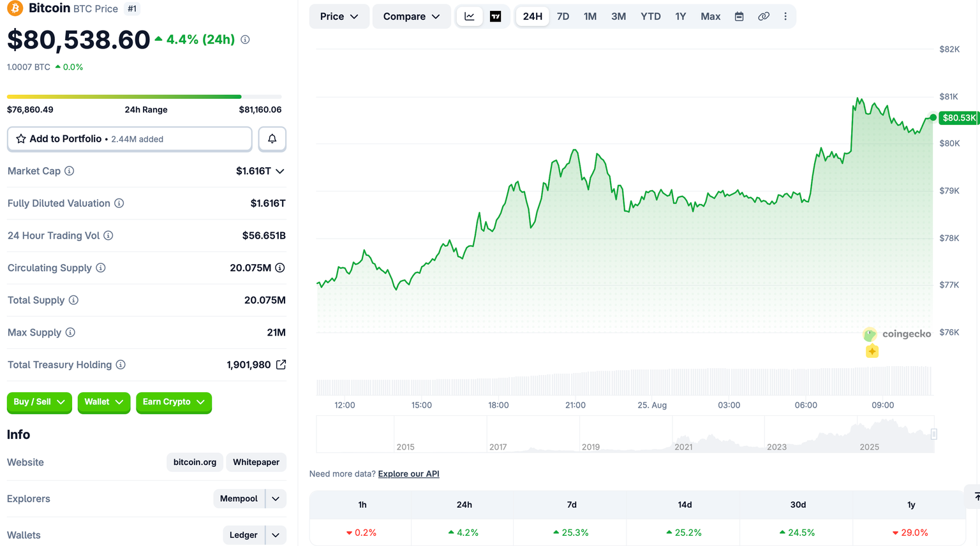The image size is (980, 546).
Task: Open the Price dropdown
Action: click(339, 17)
